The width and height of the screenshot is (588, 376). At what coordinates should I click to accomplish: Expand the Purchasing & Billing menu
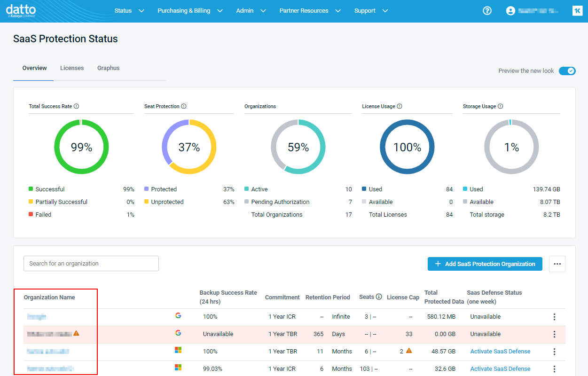click(x=190, y=10)
